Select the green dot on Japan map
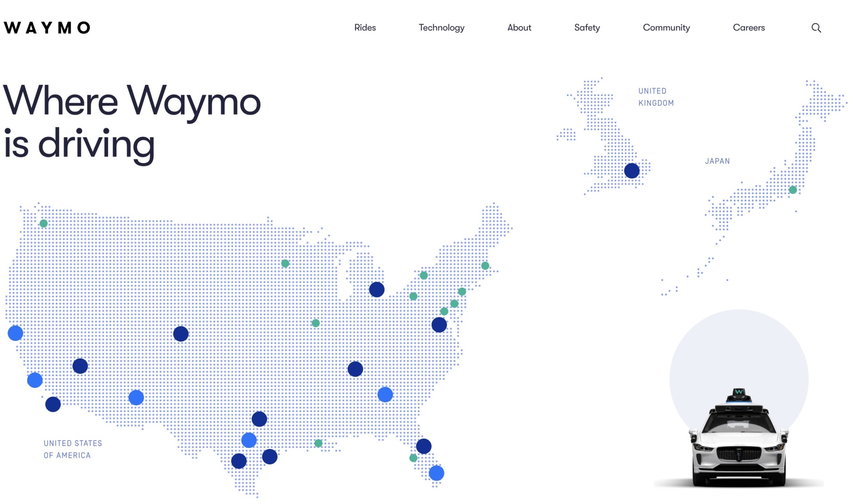The image size is (853, 504). 792,190
